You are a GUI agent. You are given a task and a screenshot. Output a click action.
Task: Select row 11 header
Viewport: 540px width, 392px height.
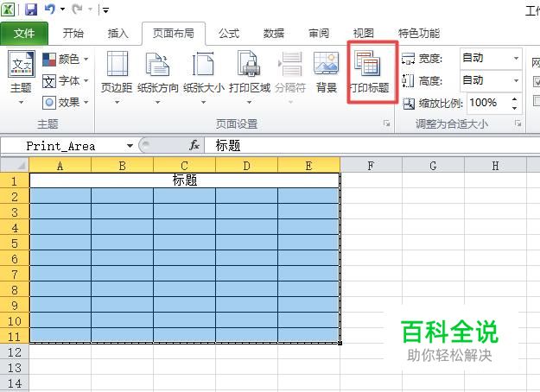(x=15, y=336)
